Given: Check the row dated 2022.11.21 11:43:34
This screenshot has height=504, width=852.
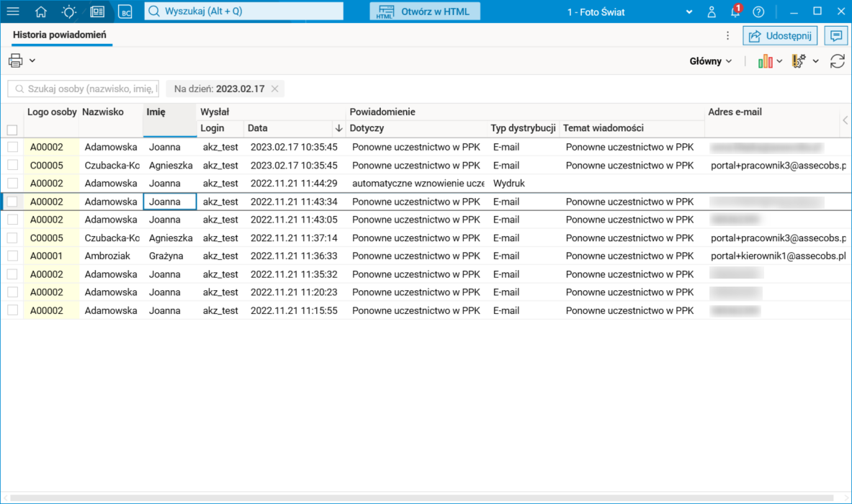Looking at the screenshot, I should (x=12, y=202).
